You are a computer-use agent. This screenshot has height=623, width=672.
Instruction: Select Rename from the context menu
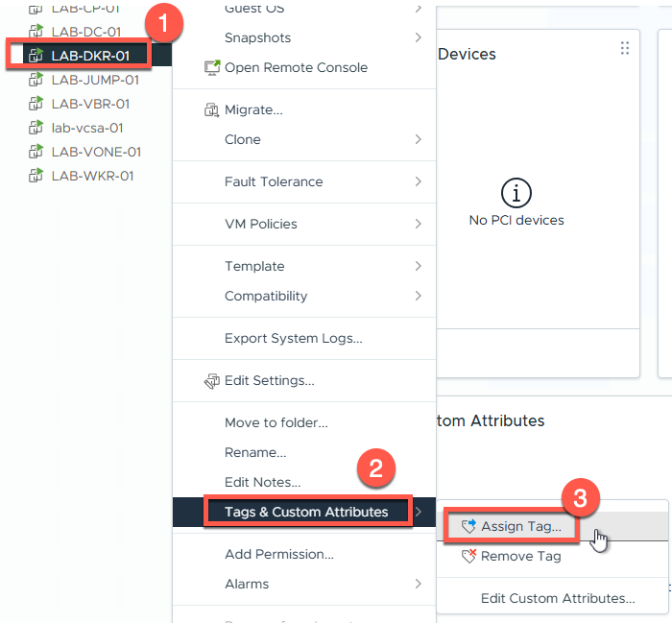click(255, 452)
